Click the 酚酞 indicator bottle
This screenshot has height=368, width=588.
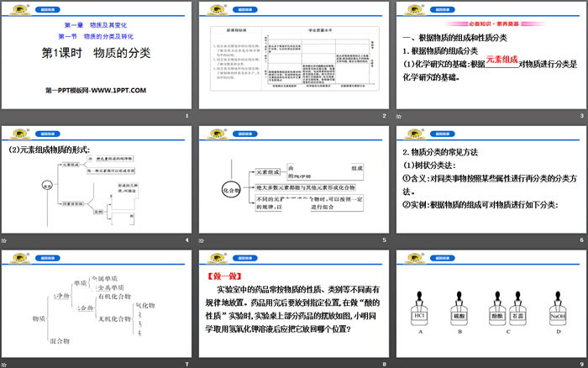(498, 314)
